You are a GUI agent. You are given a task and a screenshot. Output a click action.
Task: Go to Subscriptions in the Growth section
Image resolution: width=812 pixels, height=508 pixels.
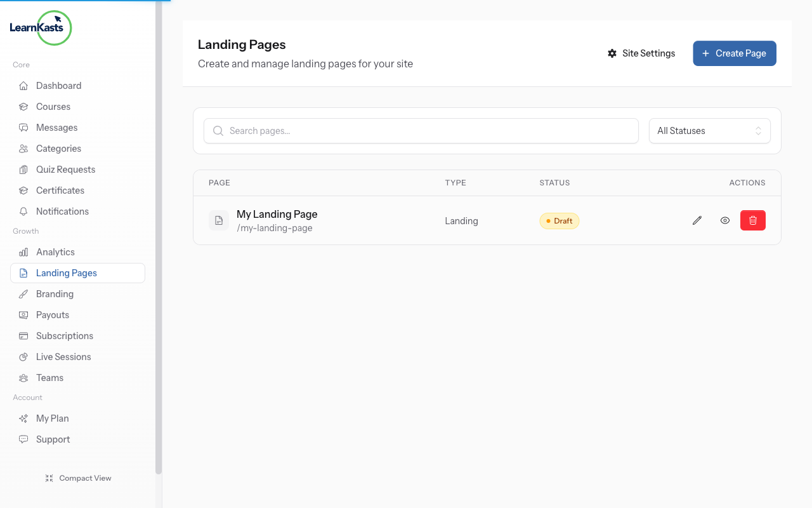click(x=64, y=335)
